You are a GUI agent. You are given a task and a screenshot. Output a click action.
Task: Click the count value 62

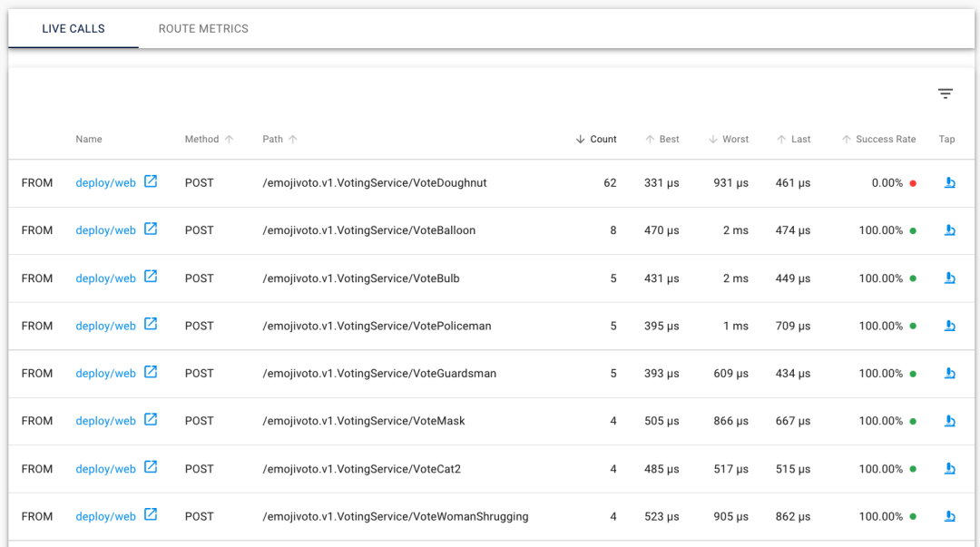[610, 182]
